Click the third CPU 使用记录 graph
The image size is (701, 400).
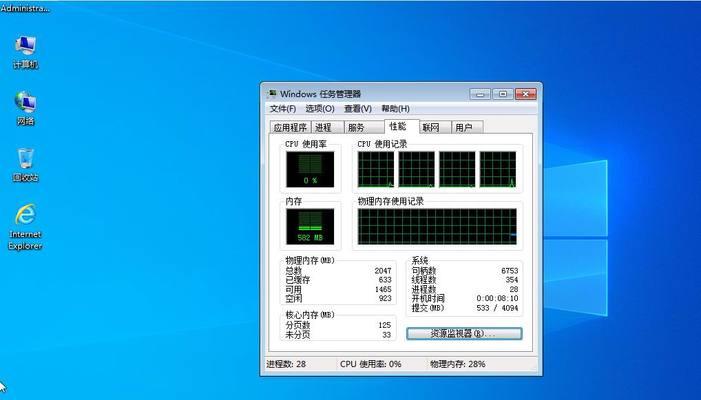457,169
